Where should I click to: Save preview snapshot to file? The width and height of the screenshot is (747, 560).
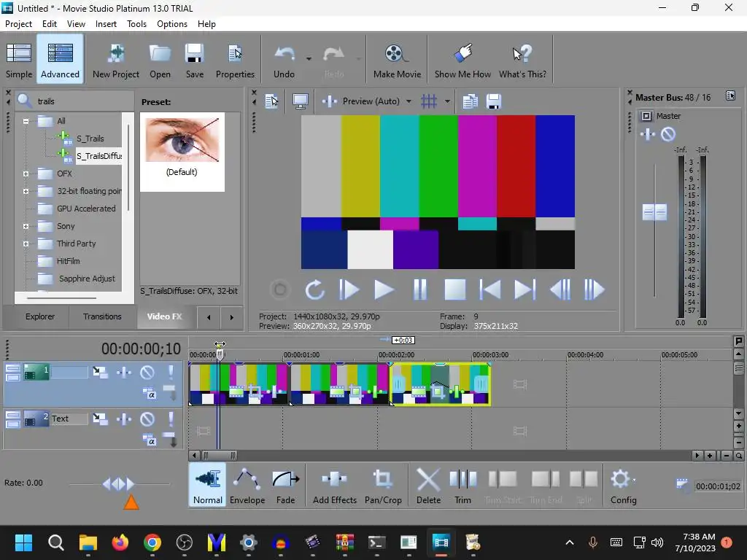pos(494,101)
